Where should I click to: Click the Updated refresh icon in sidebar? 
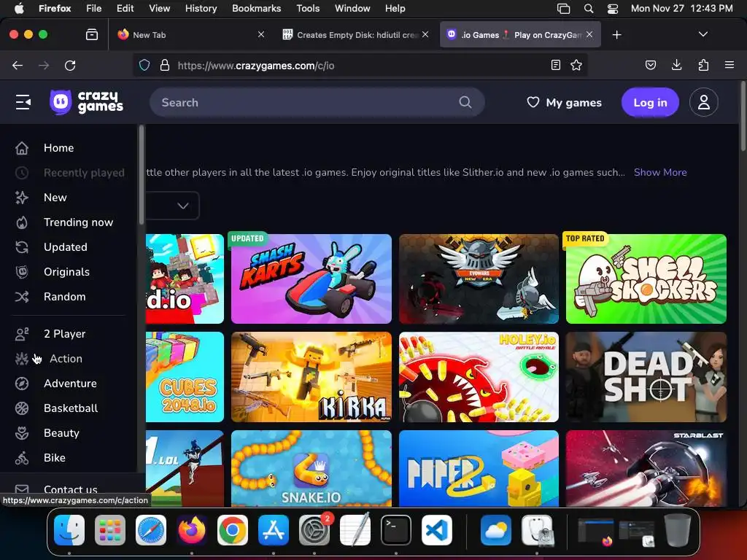(x=22, y=247)
